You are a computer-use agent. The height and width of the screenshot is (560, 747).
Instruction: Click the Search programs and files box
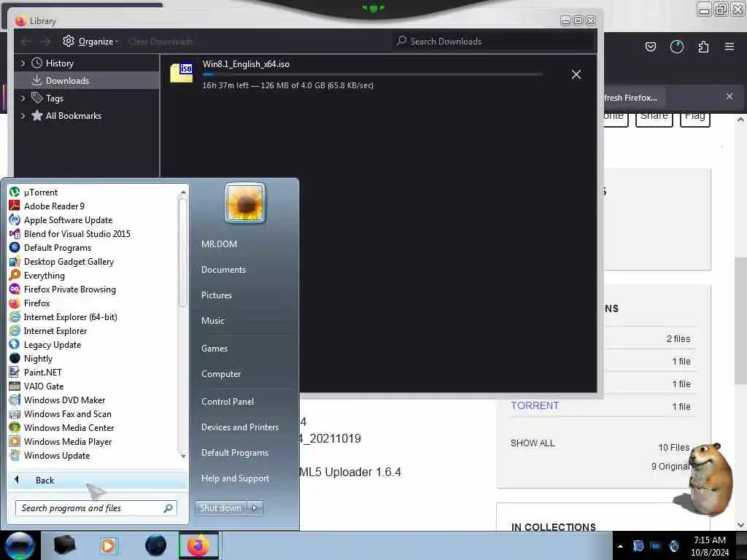click(96, 507)
